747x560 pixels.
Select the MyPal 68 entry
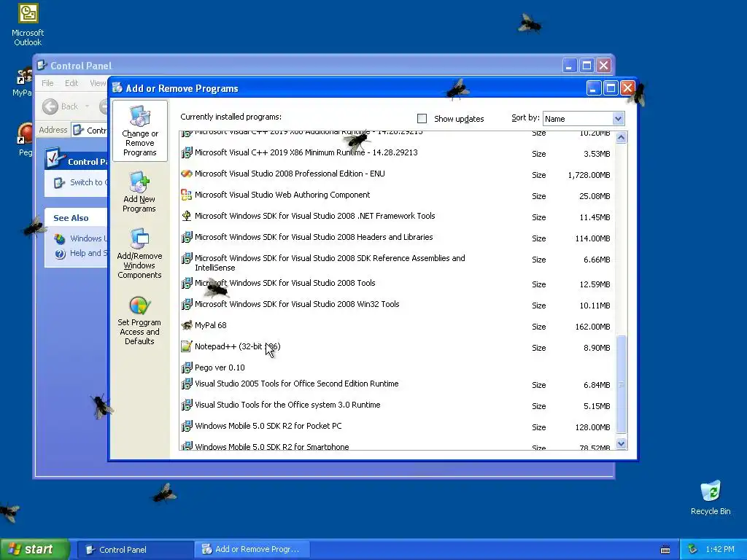[x=211, y=325]
